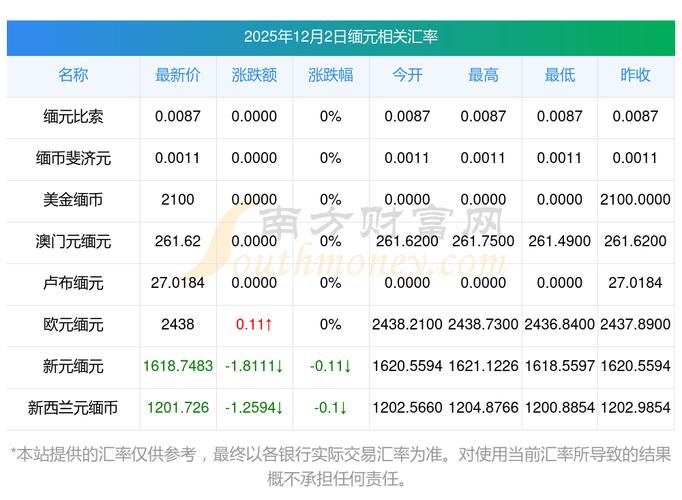Click the down arrow next to -0.11

(347, 367)
